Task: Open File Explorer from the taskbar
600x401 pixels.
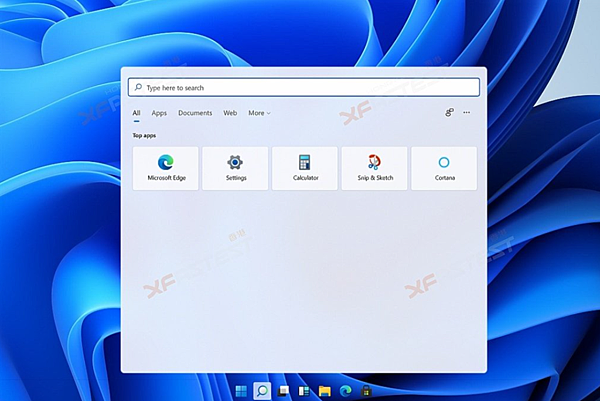Action: pos(324,391)
